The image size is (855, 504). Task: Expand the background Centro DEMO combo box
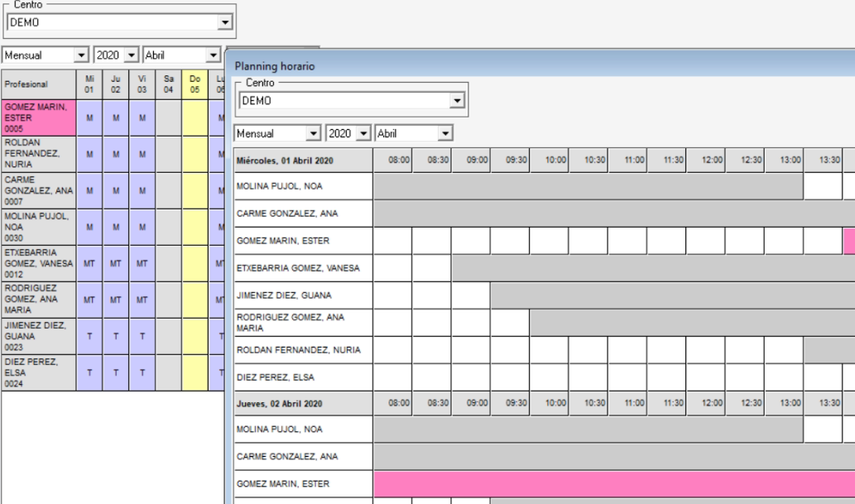pyautogui.click(x=224, y=22)
